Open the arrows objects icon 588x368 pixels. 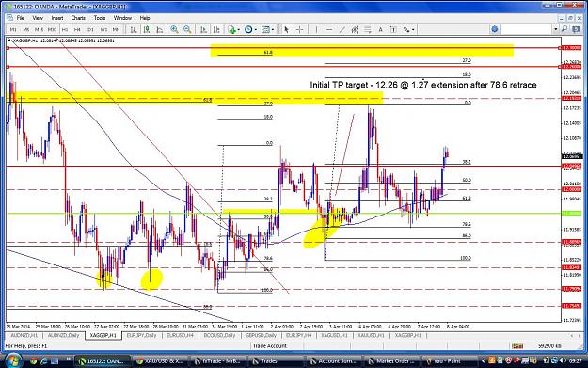point(406,29)
